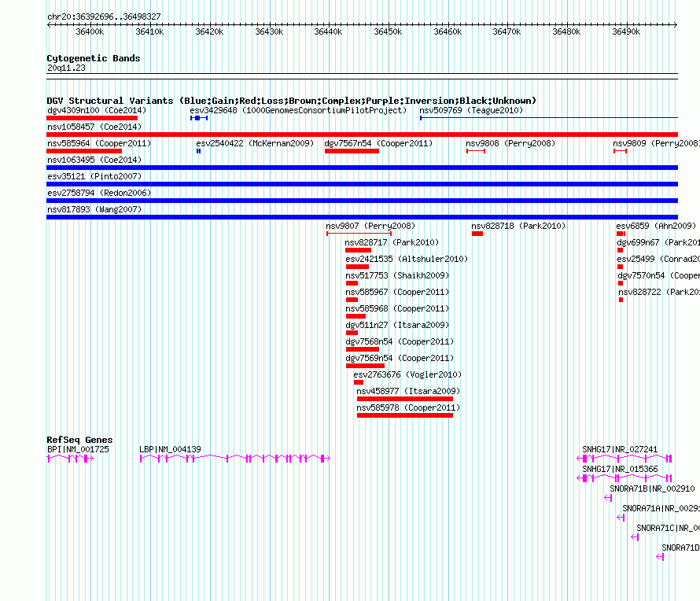
Task: Click the dgv4309n100 (Coe2014) variant label
Action: pos(97,110)
